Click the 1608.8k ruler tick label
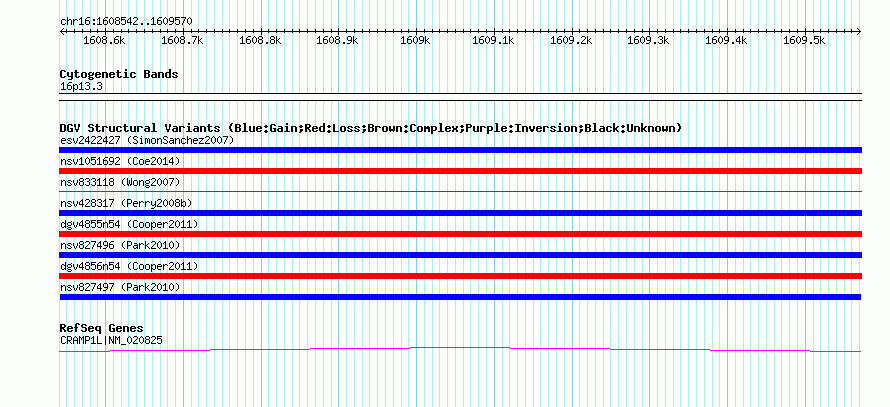Viewport: 890px width, 407px height. click(261, 40)
